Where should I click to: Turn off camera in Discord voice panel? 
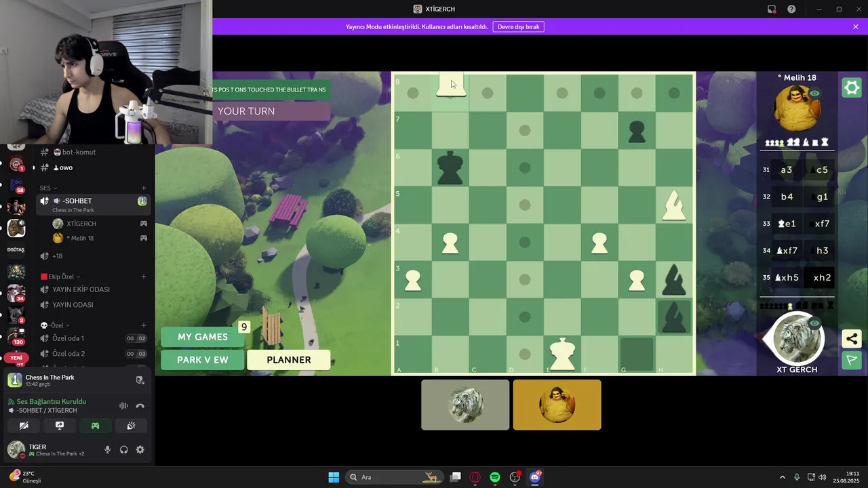coord(24,426)
